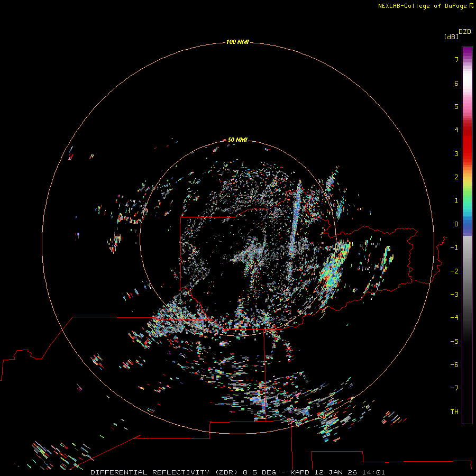476x476 pixels.
Task: Click the -4 value on color scale
Action: (x=454, y=317)
